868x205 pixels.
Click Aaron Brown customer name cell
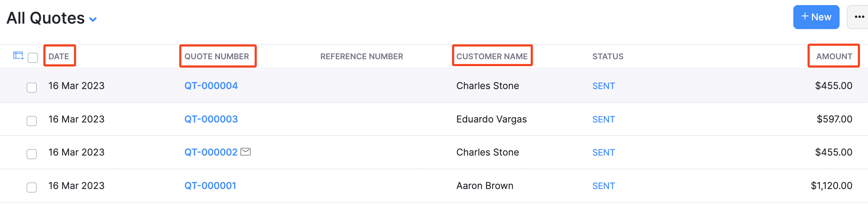[484, 186]
